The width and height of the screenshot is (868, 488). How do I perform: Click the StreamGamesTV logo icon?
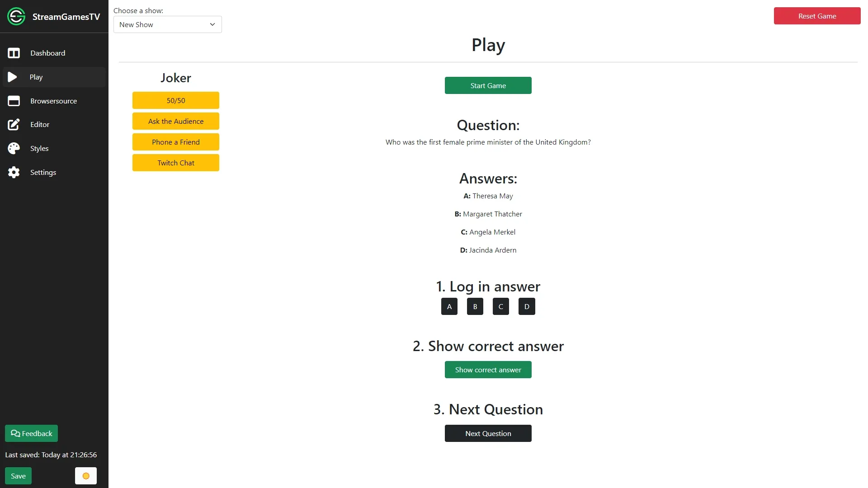point(16,17)
